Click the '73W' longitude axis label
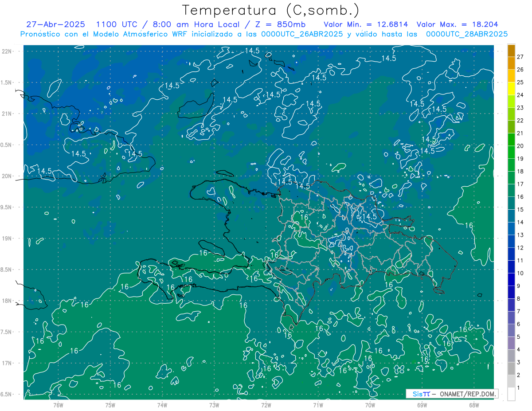 coord(214,405)
